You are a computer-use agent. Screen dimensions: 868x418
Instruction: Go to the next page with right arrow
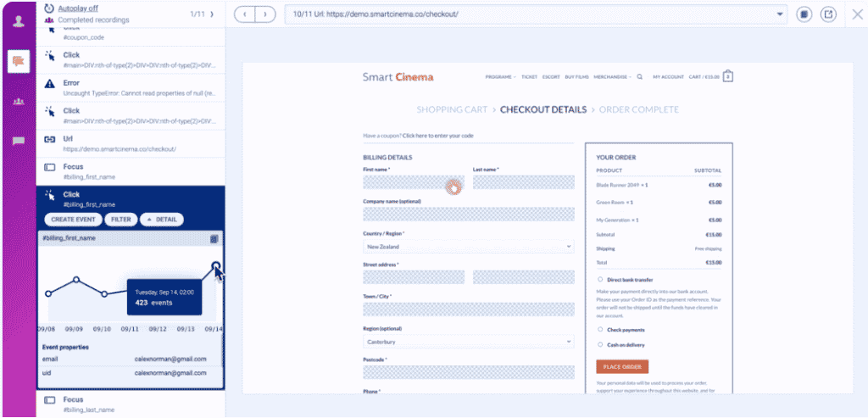click(265, 14)
